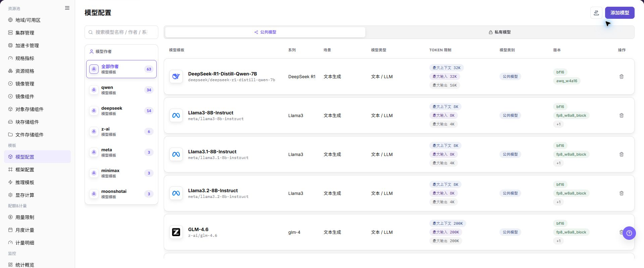Open 镜像组件 sidebar entry
This screenshot has height=268, width=644.
click(x=37, y=97)
